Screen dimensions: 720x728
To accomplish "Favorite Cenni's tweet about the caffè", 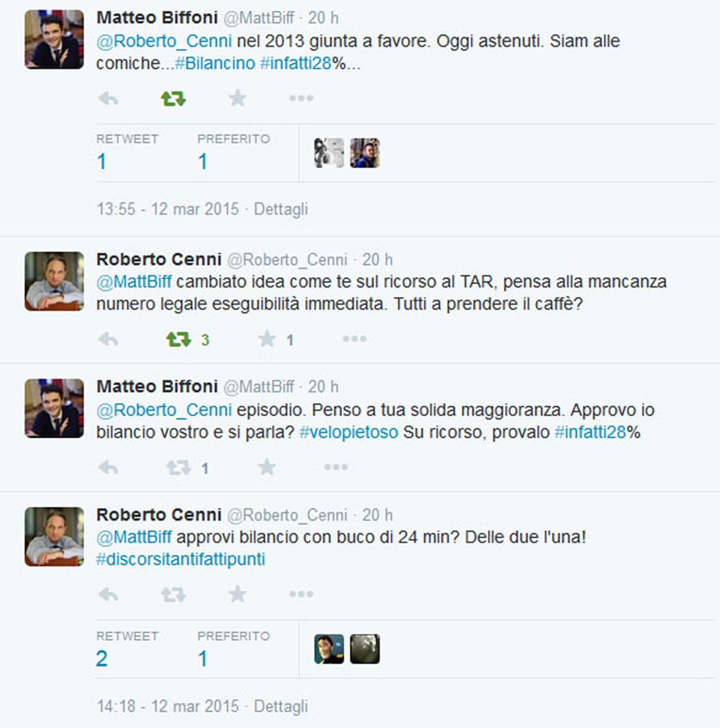I will [267, 339].
